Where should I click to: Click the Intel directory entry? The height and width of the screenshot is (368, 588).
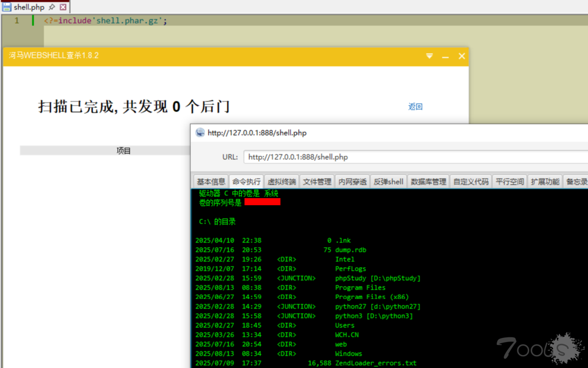(x=345, y=259)
